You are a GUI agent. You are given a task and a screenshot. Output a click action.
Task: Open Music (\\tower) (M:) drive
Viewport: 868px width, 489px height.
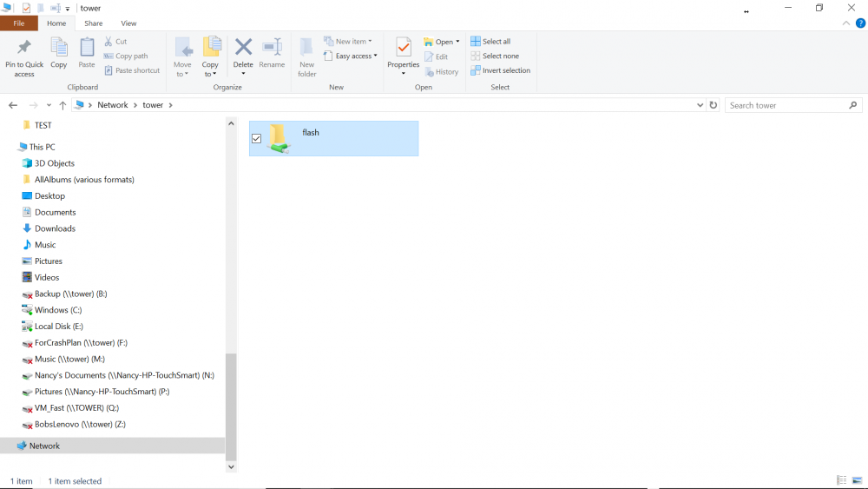(69, 360)
